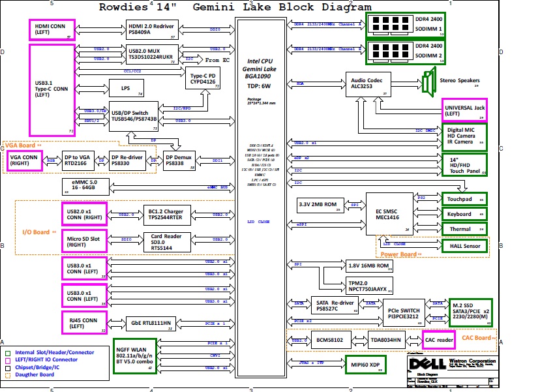The width and height of the screenshot is (555, 392).
Task: Select the I/O Board label
Action: pos(36,232)
